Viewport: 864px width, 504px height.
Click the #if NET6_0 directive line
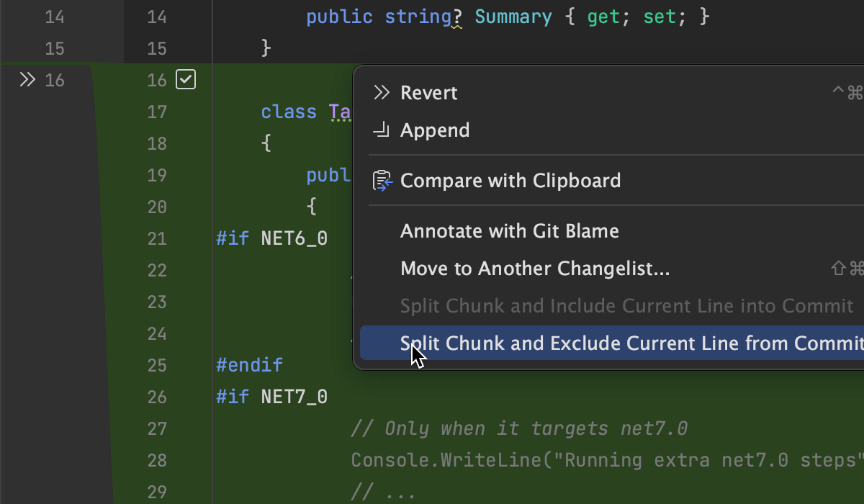pyautogui.click(x=272, y=238)
